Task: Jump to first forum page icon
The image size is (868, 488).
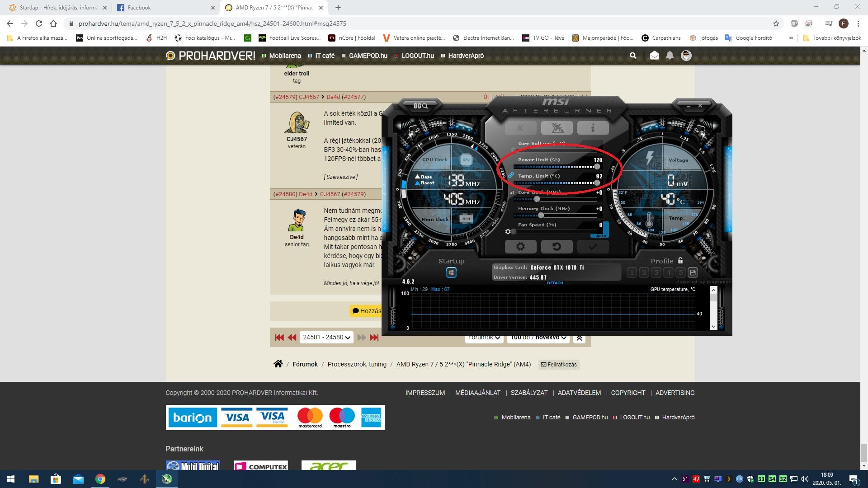Action: 279,337
